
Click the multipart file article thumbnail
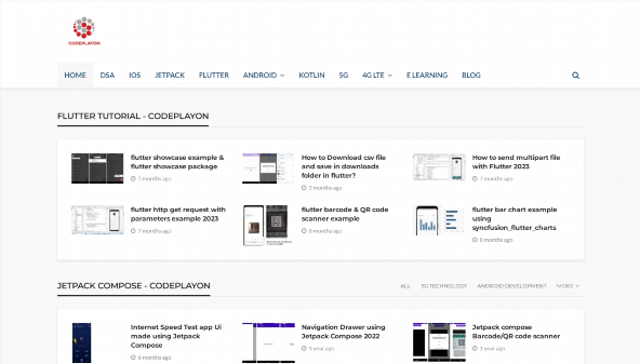[439, 167]
